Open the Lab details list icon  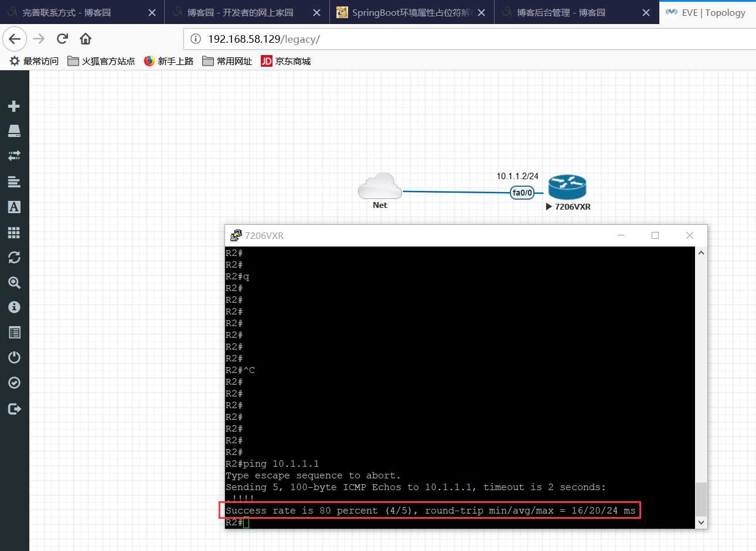[x=14, y=333]
